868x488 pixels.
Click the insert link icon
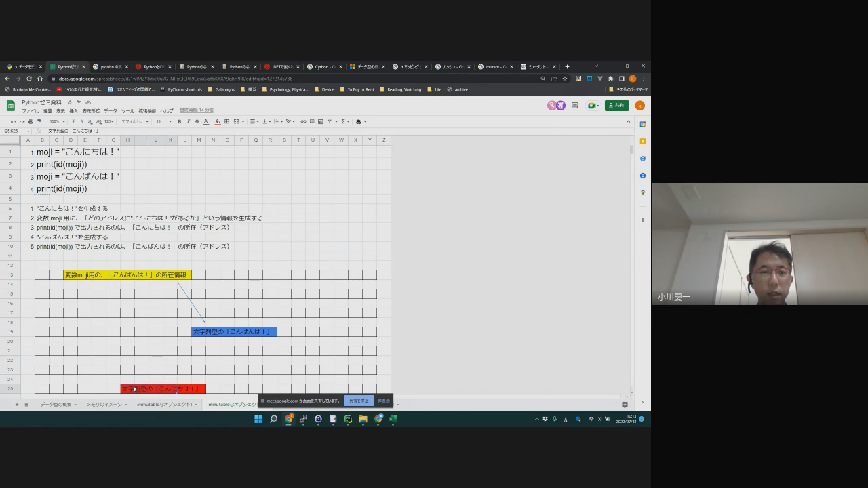click(x=303, y=122)
